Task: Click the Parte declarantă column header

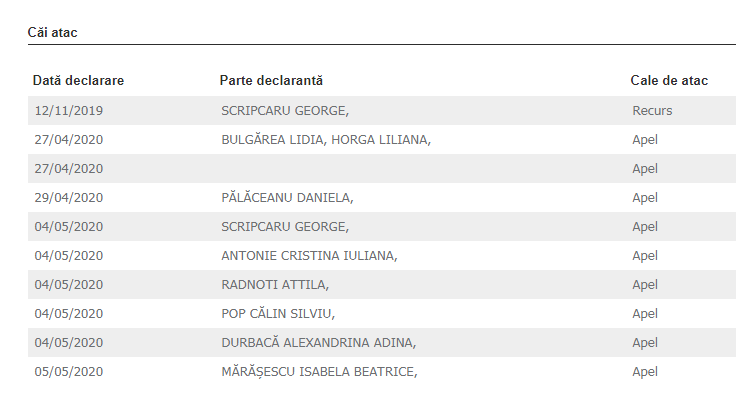Action: (x=271, y=80)
